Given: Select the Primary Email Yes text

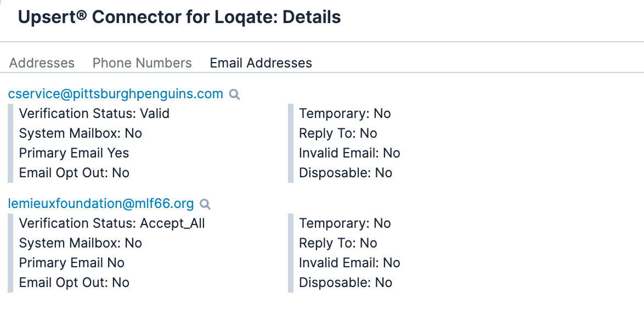Looking at the screenshot, I should coord(74,153).
